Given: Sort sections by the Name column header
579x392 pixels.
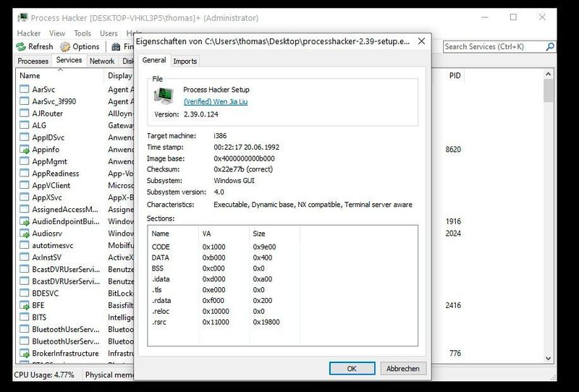Looking at the screenshot, I should [173, 234].
